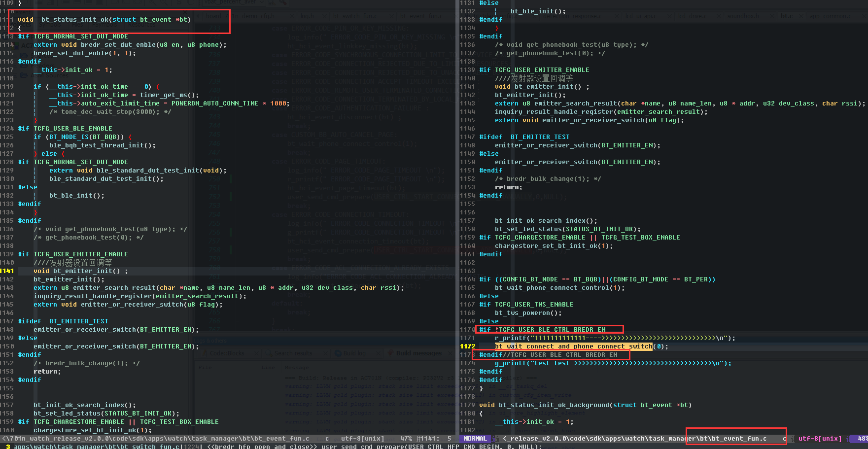The image size is (868, 449).
Task: Click the r_printf "1111111111111" line
Action: click(615, 338)
